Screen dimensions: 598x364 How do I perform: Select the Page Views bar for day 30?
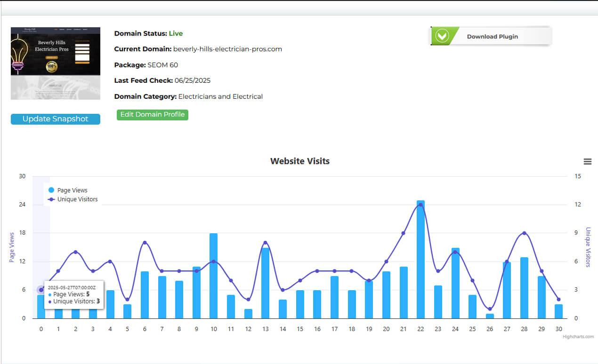click(x=558, y=311)
